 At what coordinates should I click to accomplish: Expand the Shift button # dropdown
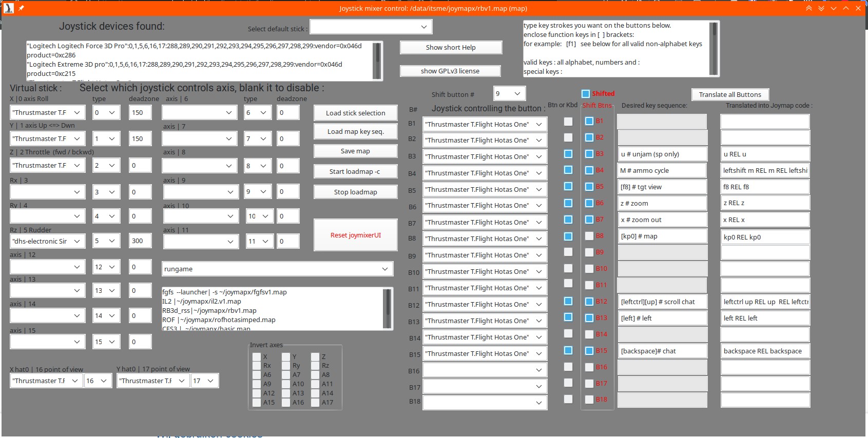pyautogui.click(x=509, y=93)
